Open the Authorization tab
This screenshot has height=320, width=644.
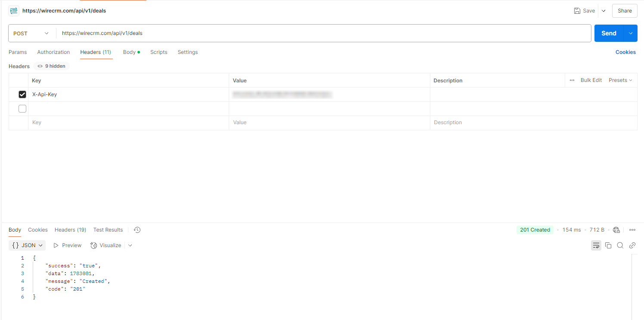[53, 52]
